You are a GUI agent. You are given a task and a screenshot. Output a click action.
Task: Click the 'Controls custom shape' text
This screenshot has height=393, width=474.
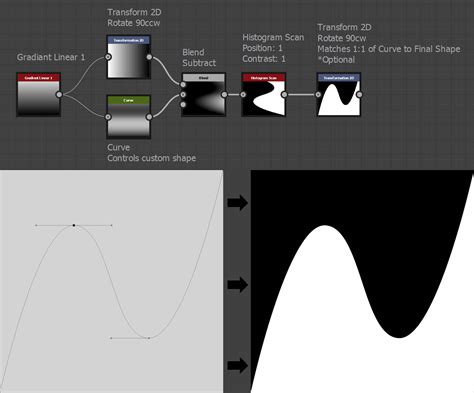pyautogui.click(x=152, y=158)
